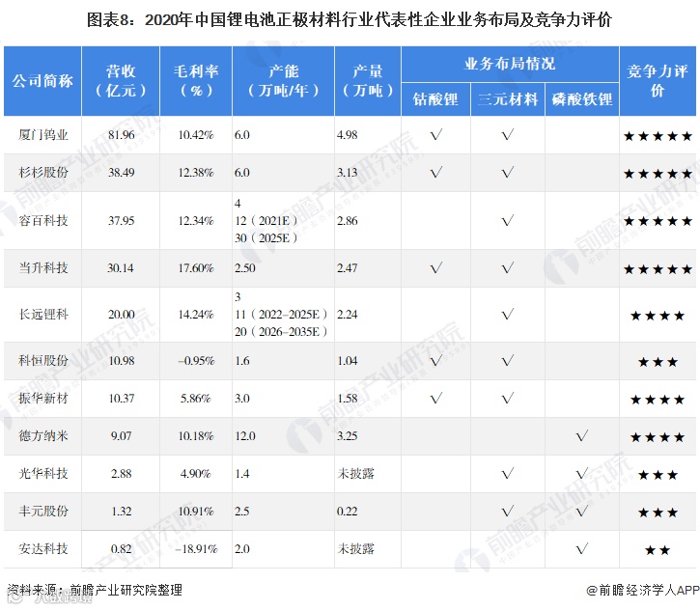Click the 竞争力评价 column header
Viewport: 700px width, 610px height.
658,81
